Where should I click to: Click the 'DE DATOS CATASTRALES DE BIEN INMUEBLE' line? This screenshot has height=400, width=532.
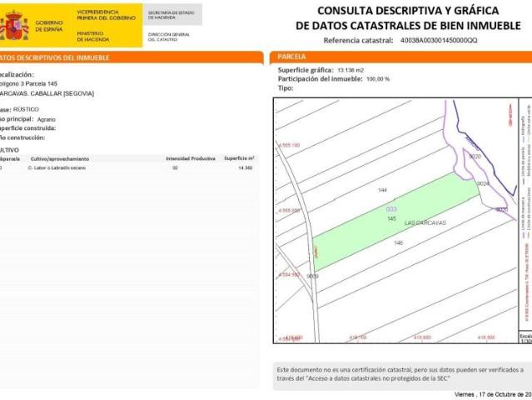[x=408, y=26]
